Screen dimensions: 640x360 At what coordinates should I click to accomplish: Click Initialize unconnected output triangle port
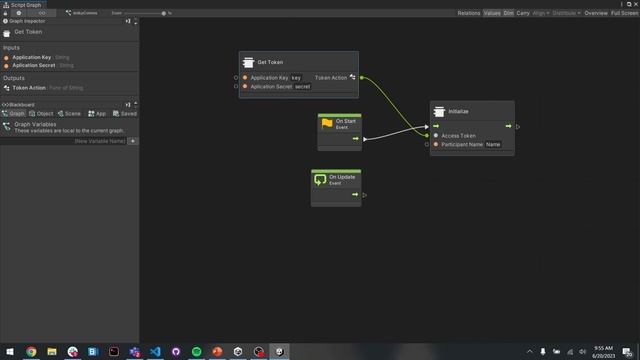pos(518,127)
